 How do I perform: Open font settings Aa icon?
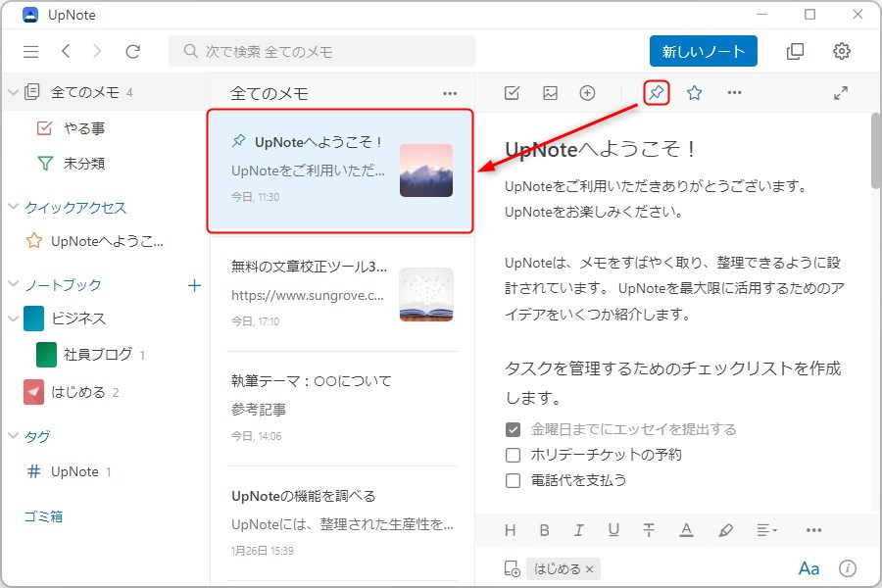coord(808,568)
